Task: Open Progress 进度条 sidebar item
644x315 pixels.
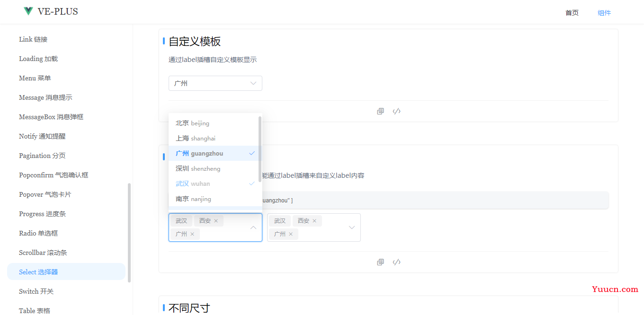Action: [66, 214]
